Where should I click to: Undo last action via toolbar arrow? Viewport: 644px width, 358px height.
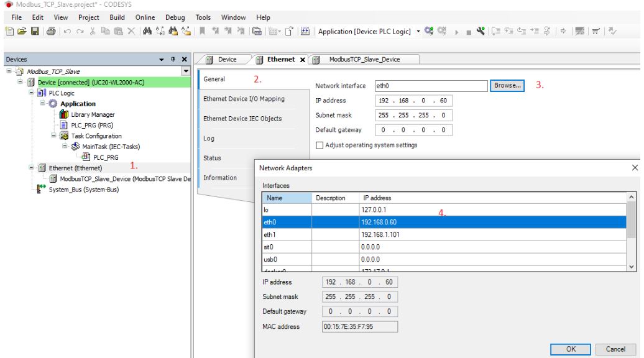[x=67, y=31]
